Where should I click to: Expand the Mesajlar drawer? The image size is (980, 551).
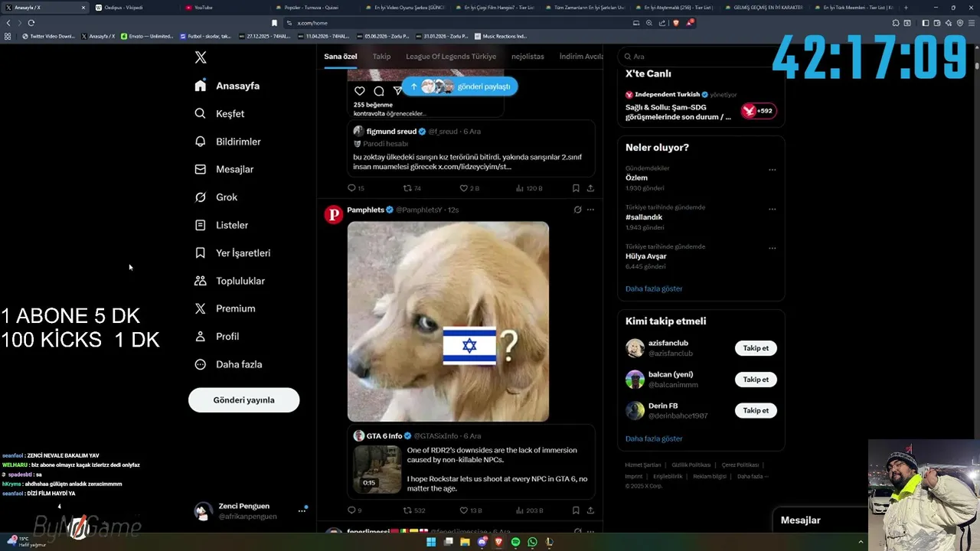[820, 520]
